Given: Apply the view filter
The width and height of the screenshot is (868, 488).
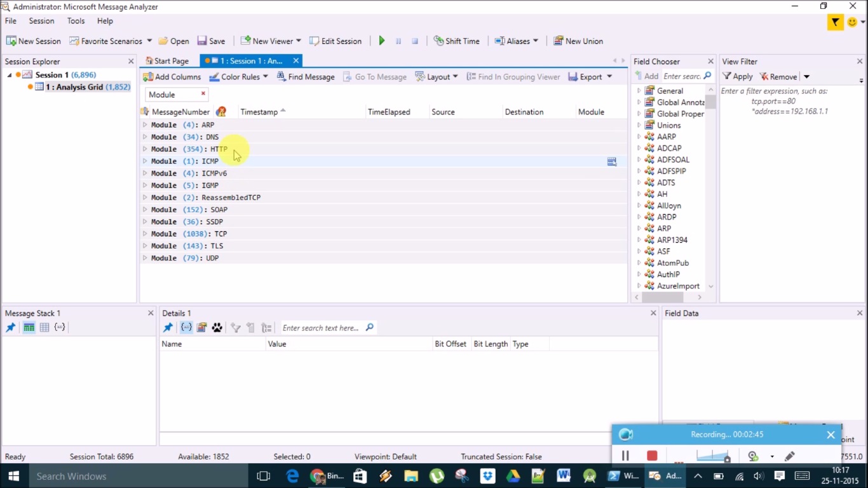Looking at the screenshot, I should [738, 76].
